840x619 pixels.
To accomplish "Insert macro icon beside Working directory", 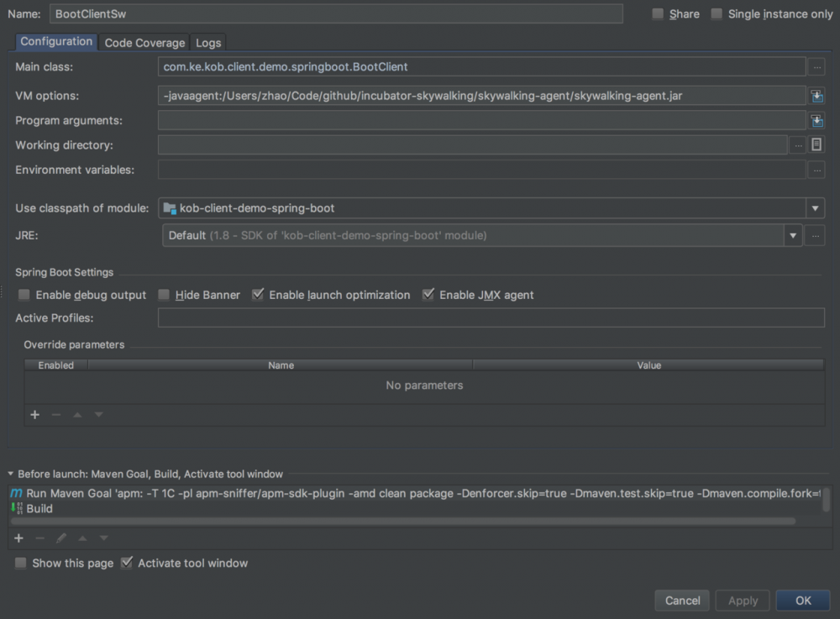I will click(x=816, y=145).
